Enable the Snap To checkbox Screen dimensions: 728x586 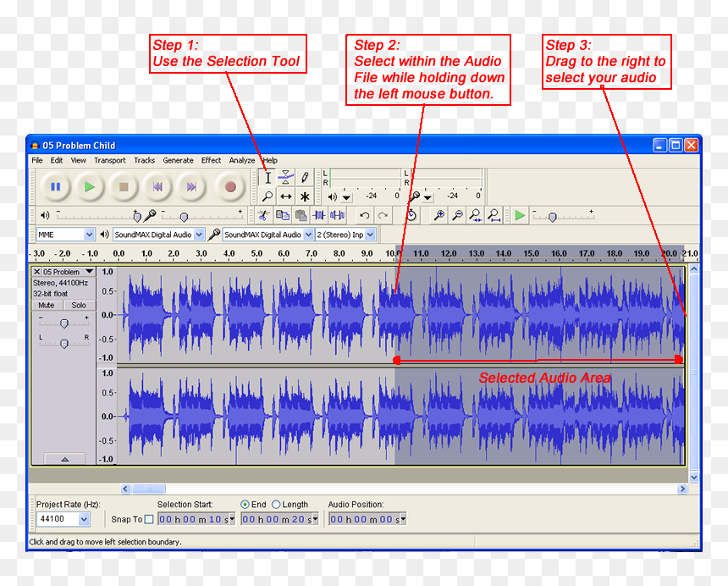[149, 519]
